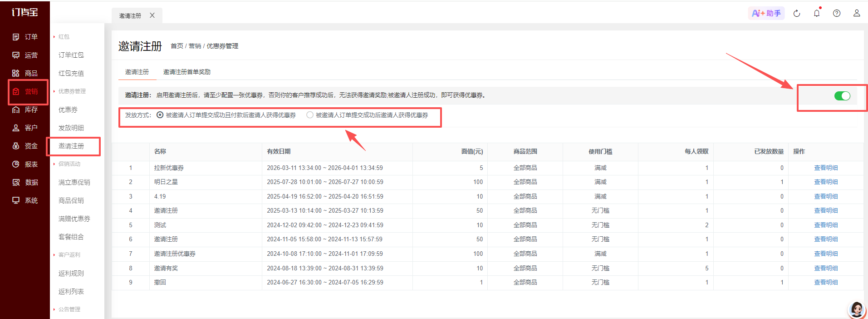Open 商品促销 menu item
This screenshot has height=319, width=868.
(71, 200)
